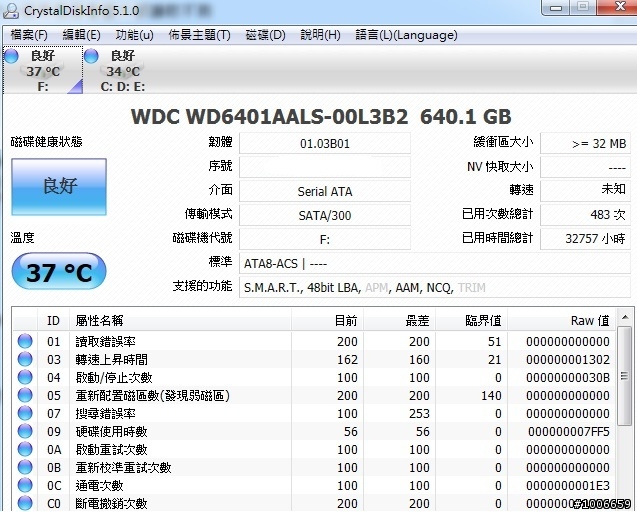The width and height of the screenshot is (637, 512).
Task: Click status orb for attribute 05 重新配置磁區數
Action: [25, 395]
